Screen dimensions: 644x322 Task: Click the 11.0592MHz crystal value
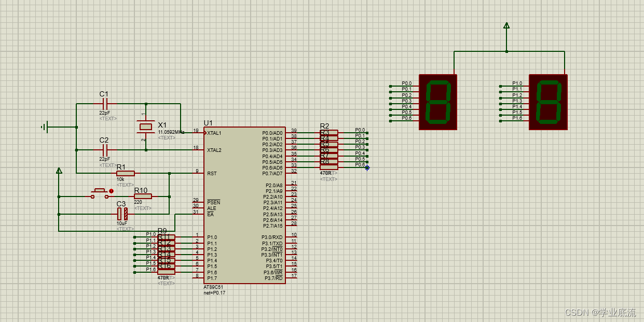(x=171, y=132)
